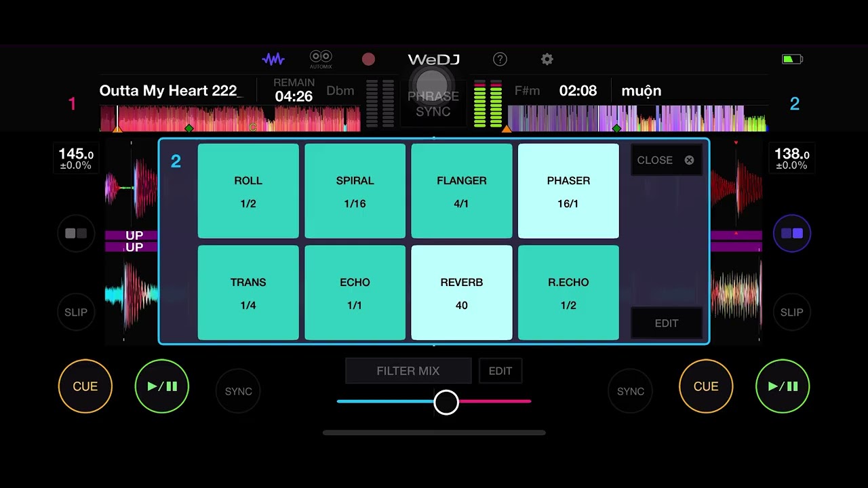Start recording with the red record button
The image size is (868, 488).
[x=368, y=60]
